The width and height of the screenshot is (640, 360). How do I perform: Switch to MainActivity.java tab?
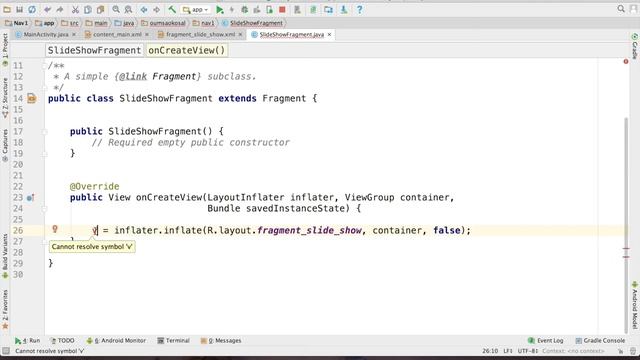46,35
